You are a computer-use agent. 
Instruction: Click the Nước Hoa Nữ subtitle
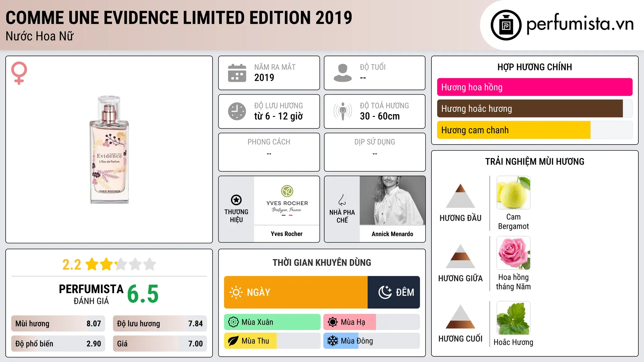(x=40, y=36)
